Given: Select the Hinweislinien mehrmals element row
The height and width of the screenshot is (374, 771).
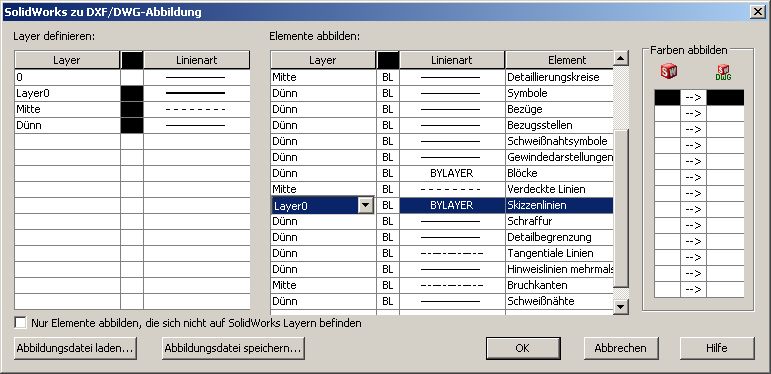Looking at the screenshot, I should coord(560,269).
